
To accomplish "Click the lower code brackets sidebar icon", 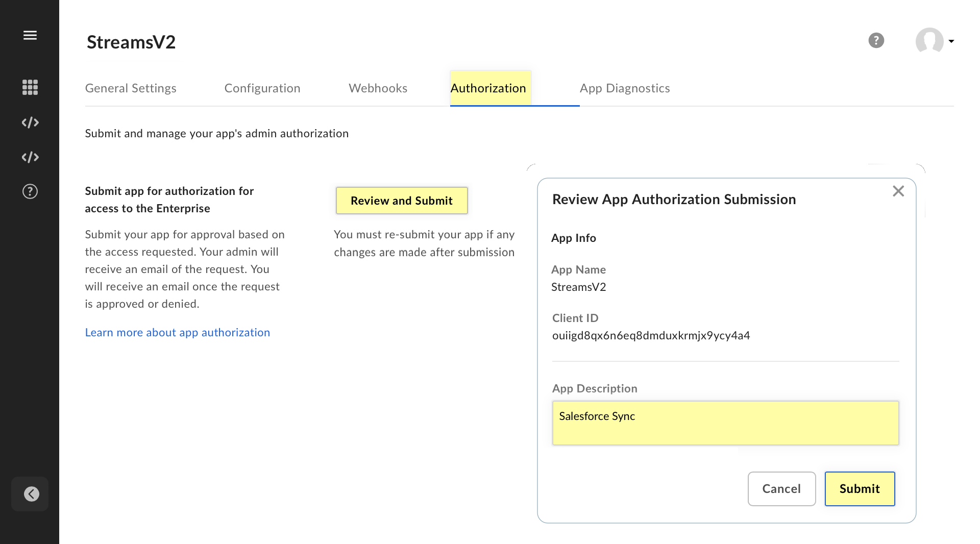I will 30,157.
